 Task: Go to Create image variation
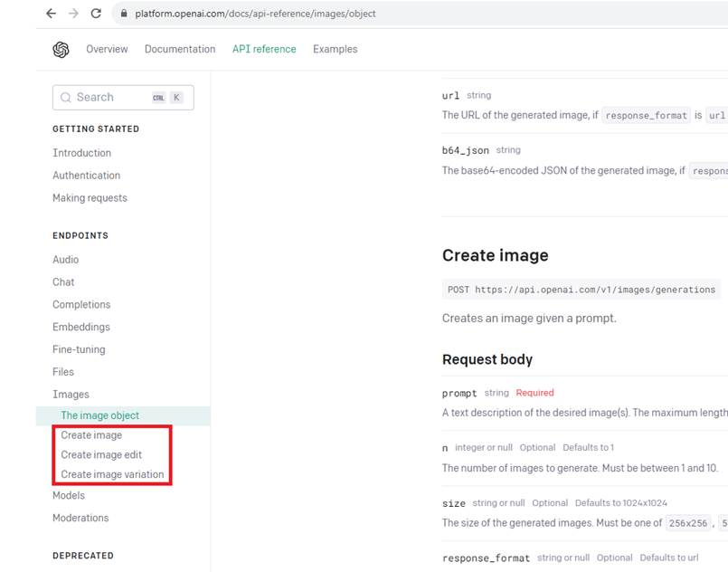(x=112, y=474)
